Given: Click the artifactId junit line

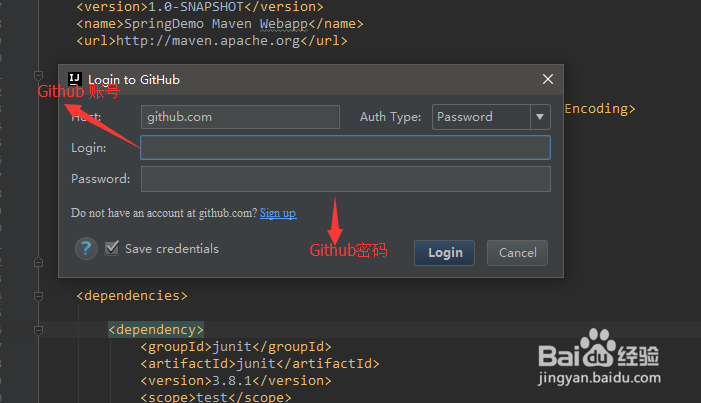Looking at the screenshot, I should pyautogui.click(x=260, y=364).
